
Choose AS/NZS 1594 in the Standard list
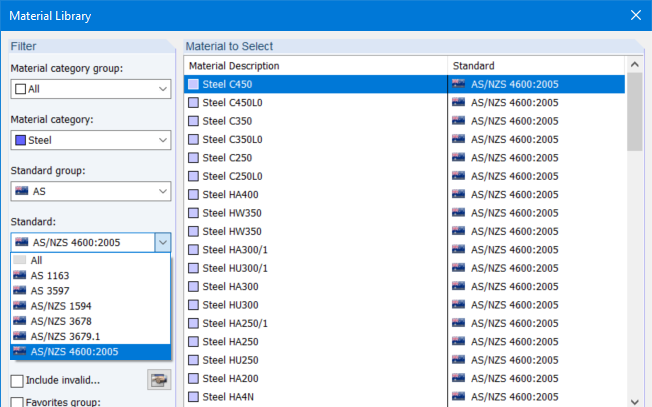91,306
